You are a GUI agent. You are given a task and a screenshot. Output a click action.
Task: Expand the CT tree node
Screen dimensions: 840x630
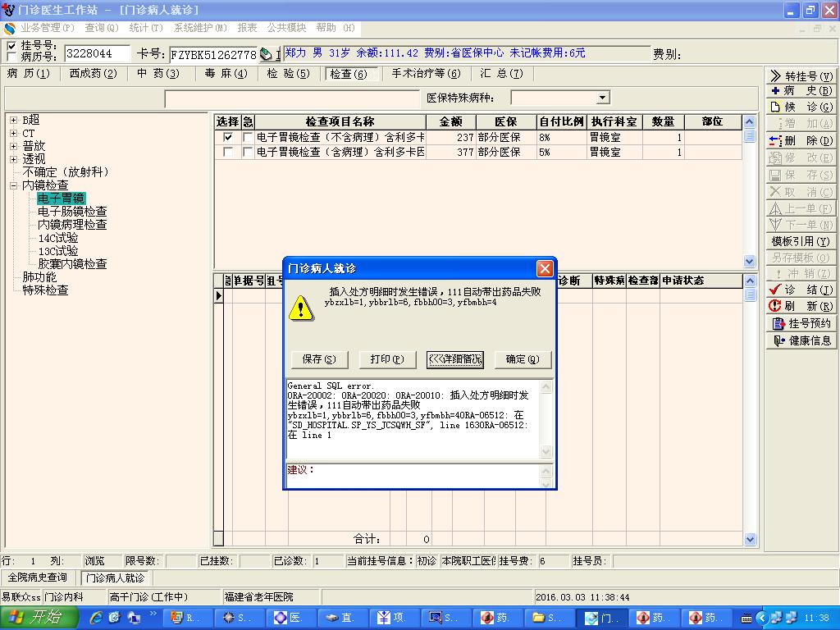13,134
